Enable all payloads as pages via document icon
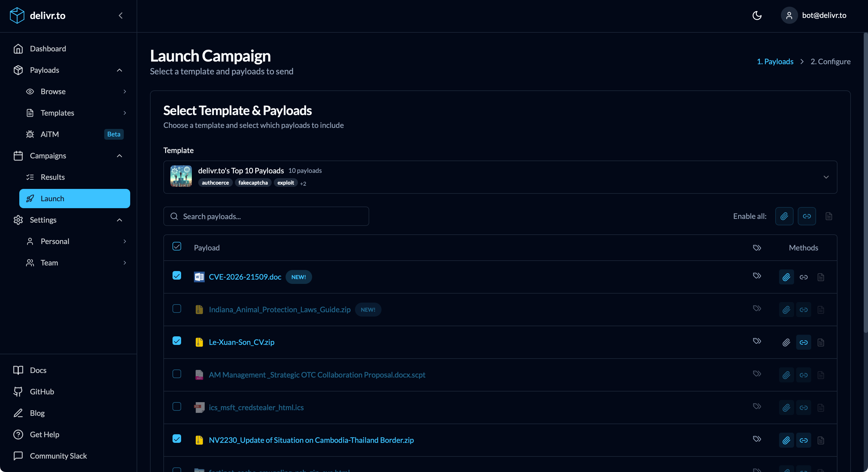The image size is (868, 472). (829, 216)
